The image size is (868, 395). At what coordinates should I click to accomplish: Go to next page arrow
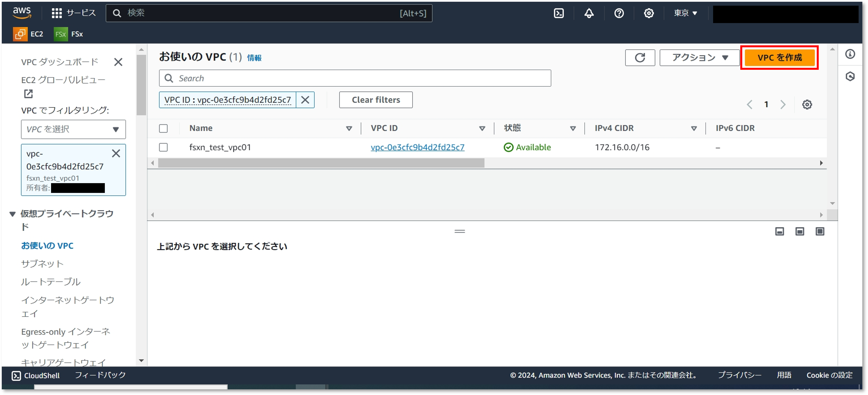(783, 104)
